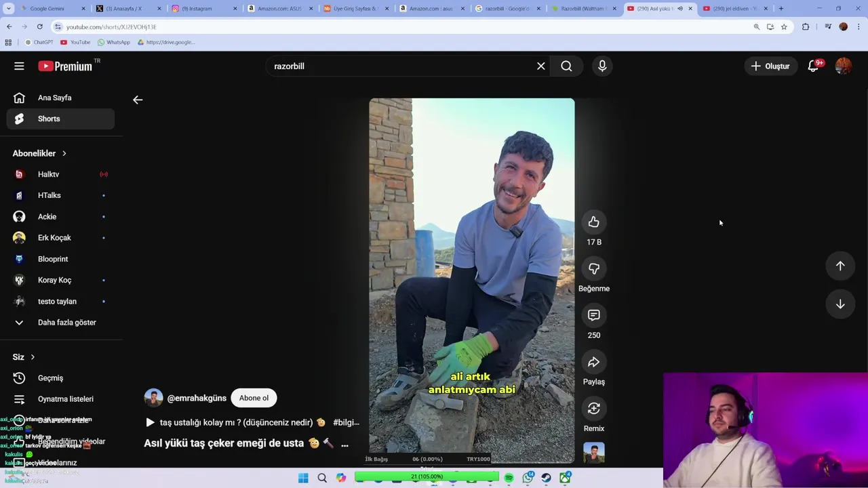
Task: Select Shorts in the sidebar
Action: click(x=60, y=119)
